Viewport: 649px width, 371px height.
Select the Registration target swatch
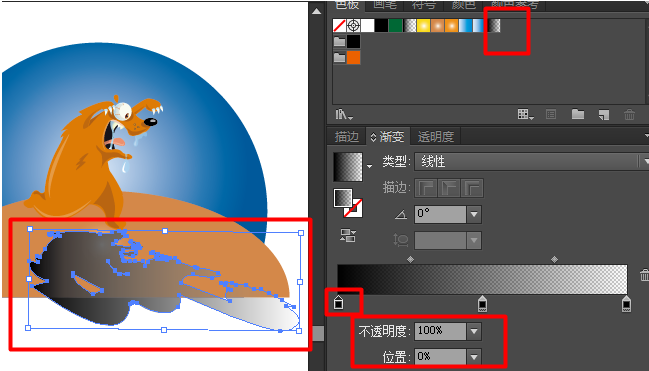(x=353, y=26)
